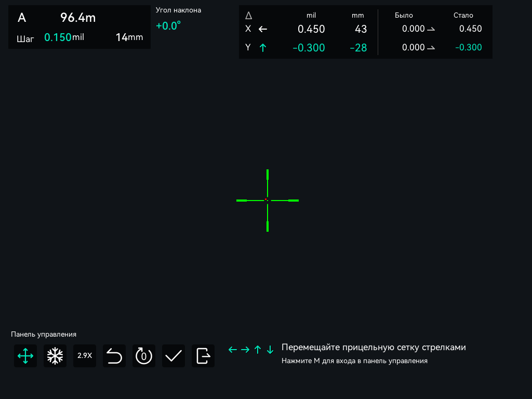Select the step value "0.150"
The image size is (532, 399).
pos(58,37)
